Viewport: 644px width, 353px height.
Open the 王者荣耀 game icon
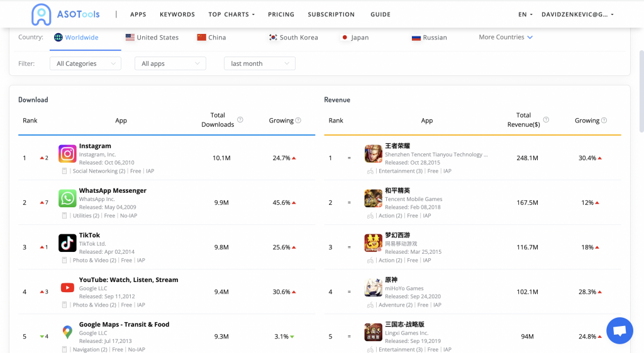pyautogui.click(x=374, y=154)
